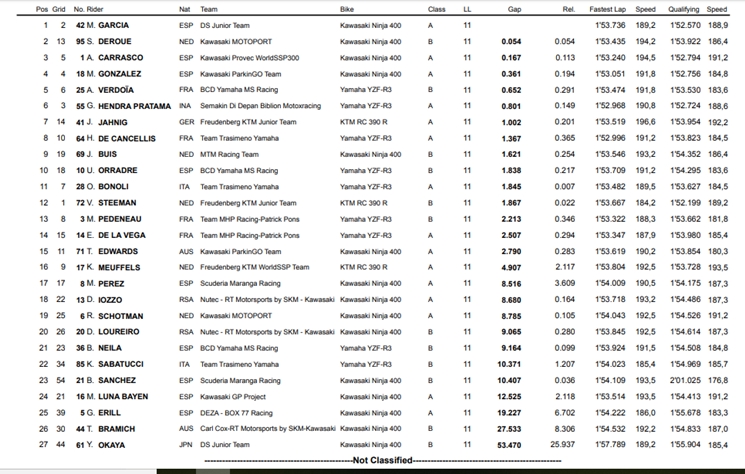Image resolution: width=745 pixels, height=474 pixels.
Task: Select rider name S. DEROUE
Action: (109, 41)
